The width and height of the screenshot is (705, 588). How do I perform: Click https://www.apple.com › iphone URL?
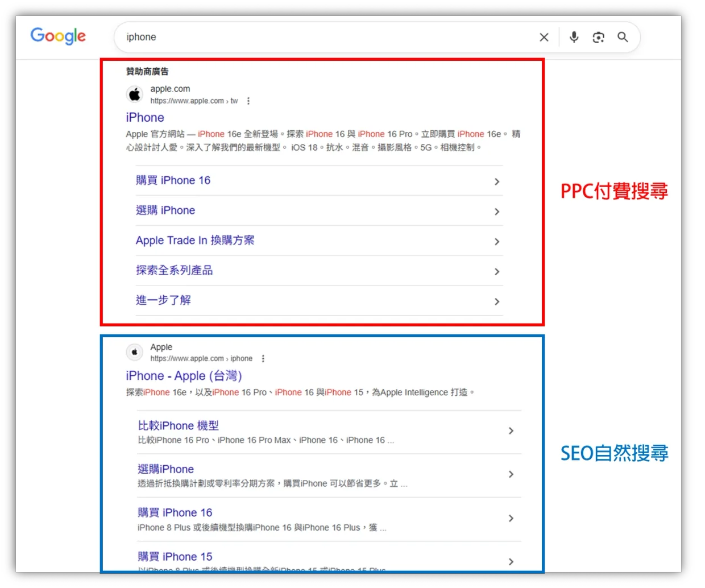pos(201,359)
